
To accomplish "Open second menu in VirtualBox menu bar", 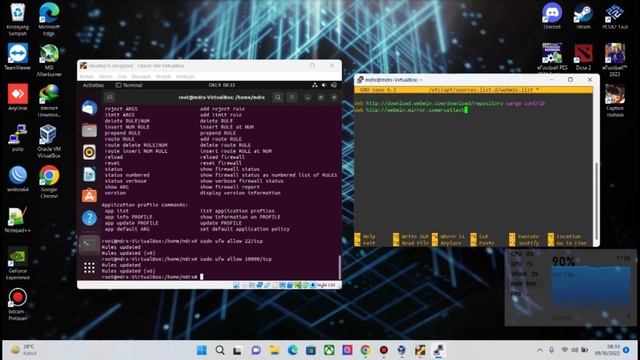I will 105,76.
